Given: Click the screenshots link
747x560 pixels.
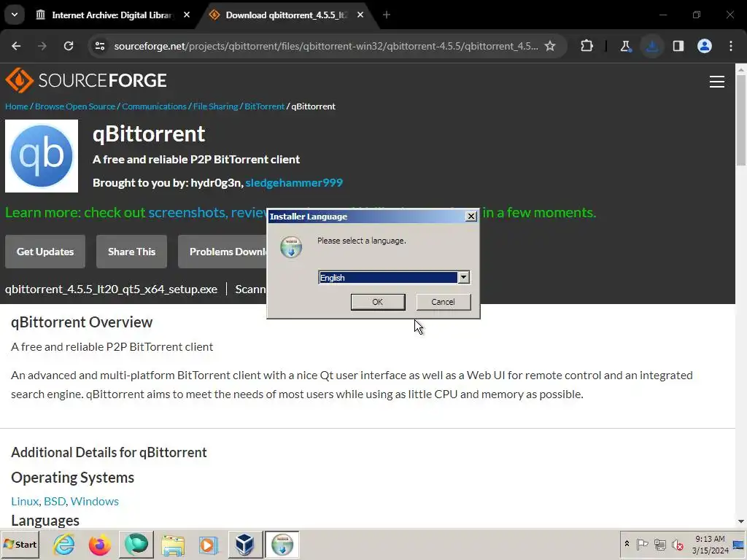Looking at the screenshot, I should click(x=187, y=212).
